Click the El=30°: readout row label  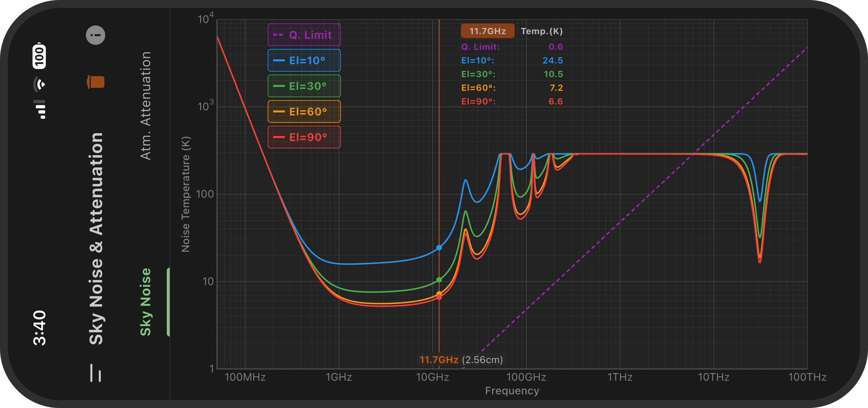pyautogui.click(x=478, y=74)
